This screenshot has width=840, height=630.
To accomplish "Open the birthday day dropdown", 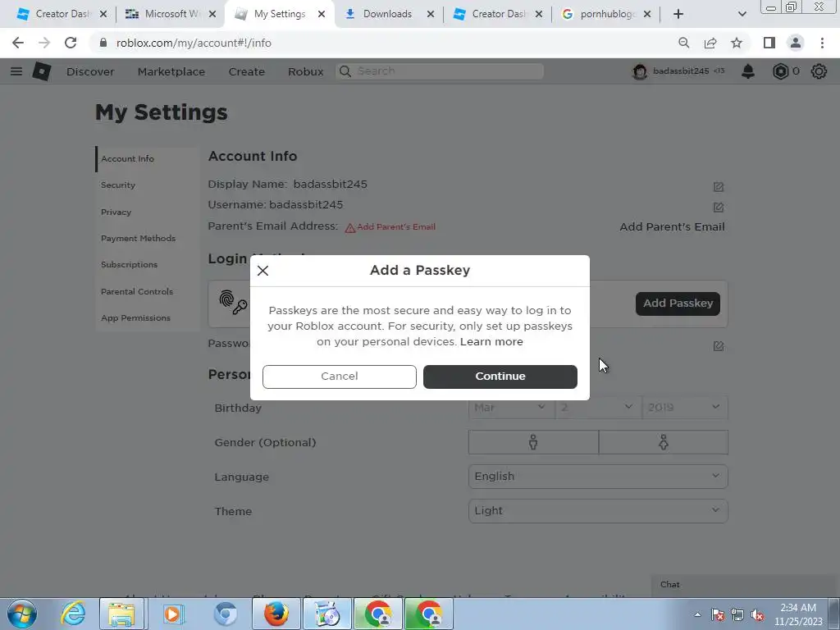I will 598,408.
